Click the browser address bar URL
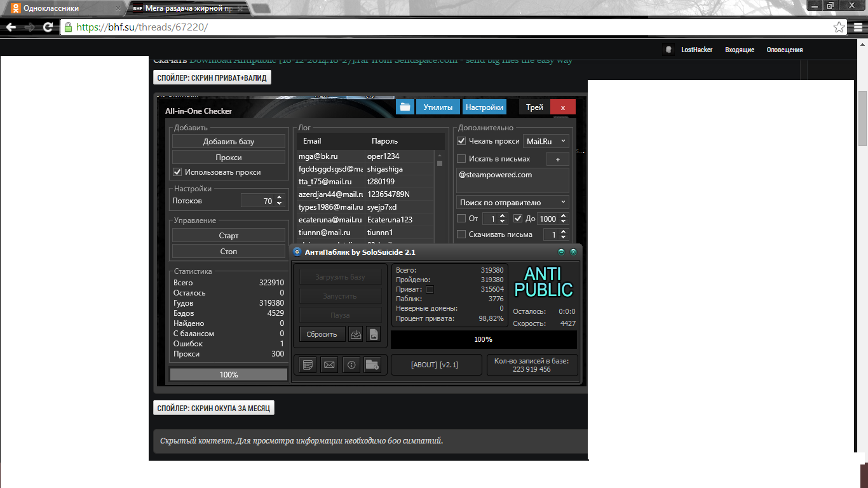This screenshot has width=868, height=488. pyautogui.click(x=141, y=27)
